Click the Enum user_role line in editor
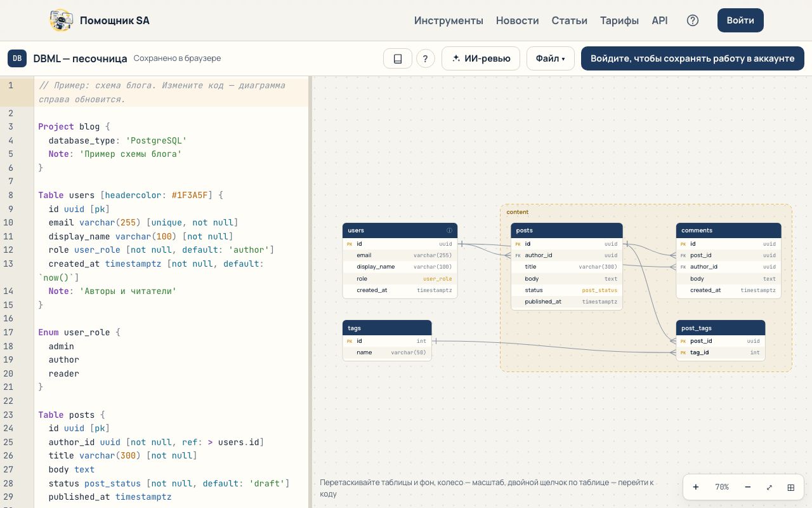The height and width of the screenshot is (508, 812). coord(79,332)
